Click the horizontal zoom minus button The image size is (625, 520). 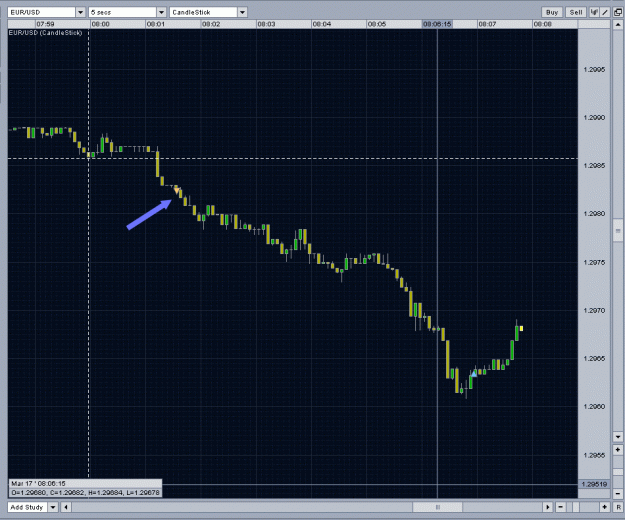tap(561, 507)
